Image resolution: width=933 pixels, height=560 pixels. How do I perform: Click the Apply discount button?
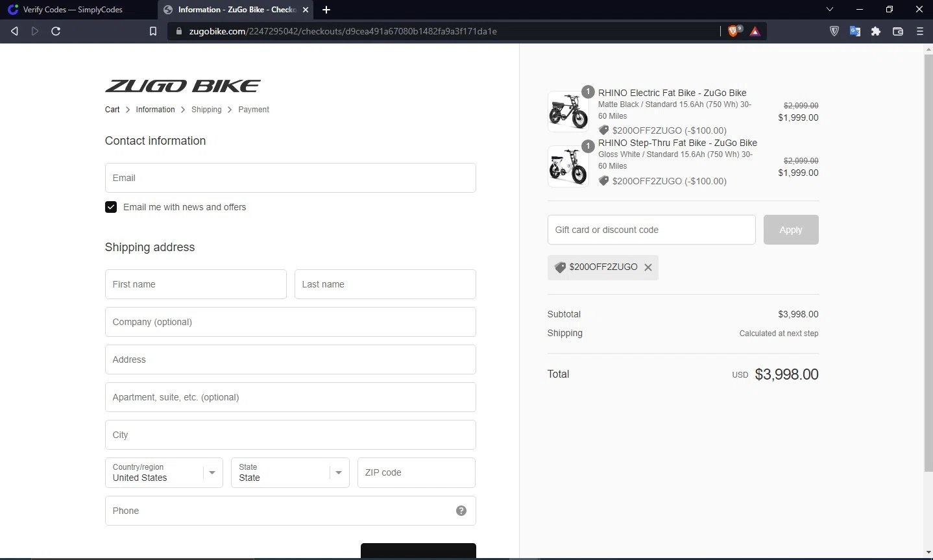coord(791,230)
